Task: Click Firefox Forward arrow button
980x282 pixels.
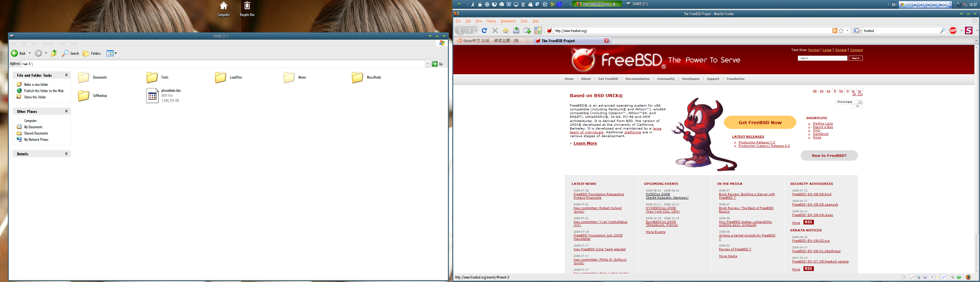Action: click(470, 30)
